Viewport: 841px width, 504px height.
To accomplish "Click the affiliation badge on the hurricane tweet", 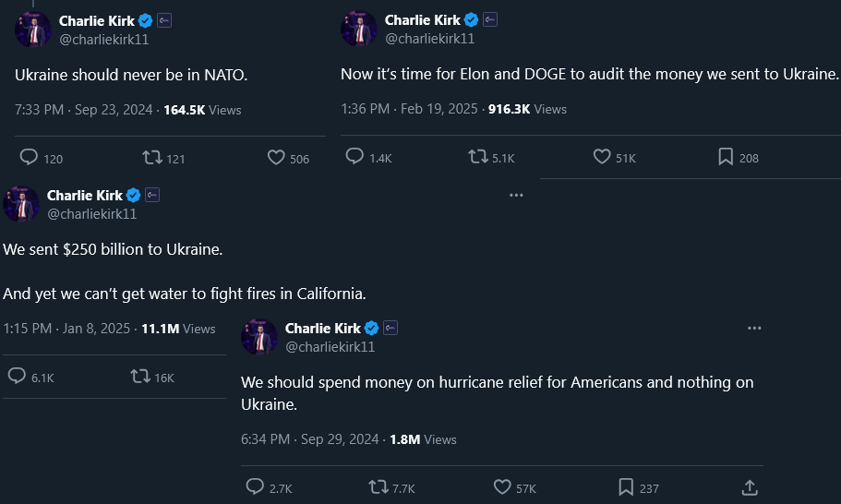I will coord(390,328).
